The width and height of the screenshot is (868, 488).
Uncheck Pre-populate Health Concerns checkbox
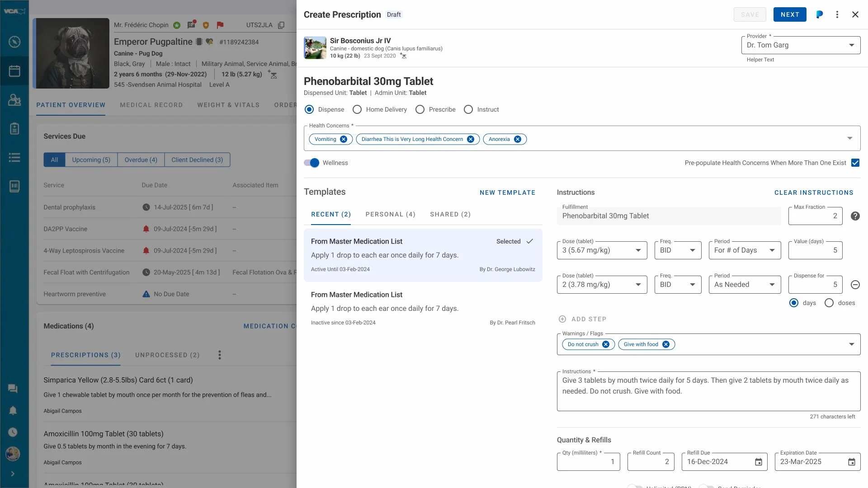click(855, 163)
